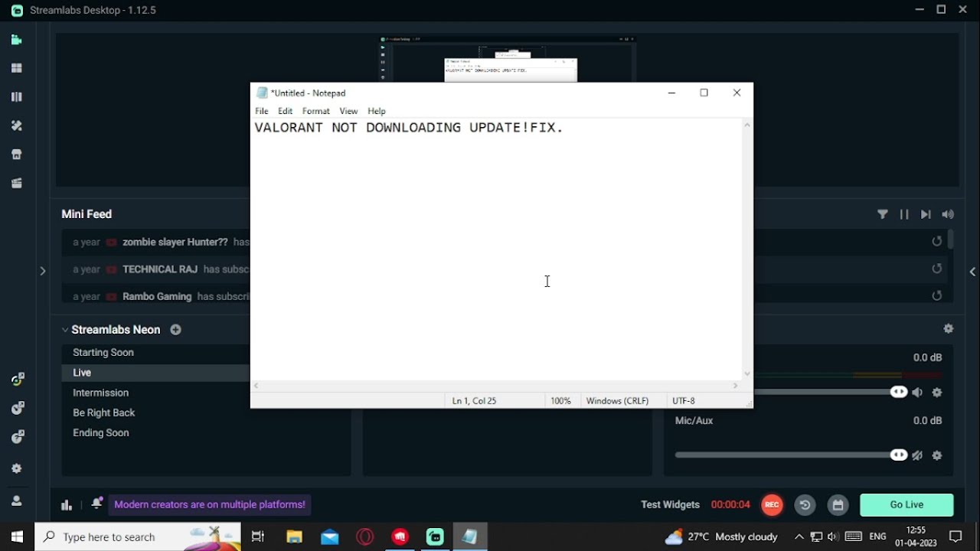Click the Notepad vertical scrollbar down arrow

tap(747, 374)
